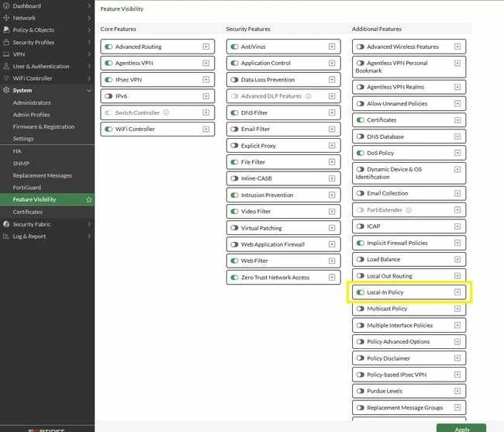
Task: Click the Security Profiles lock icon
Action: (x=6, y=42)
